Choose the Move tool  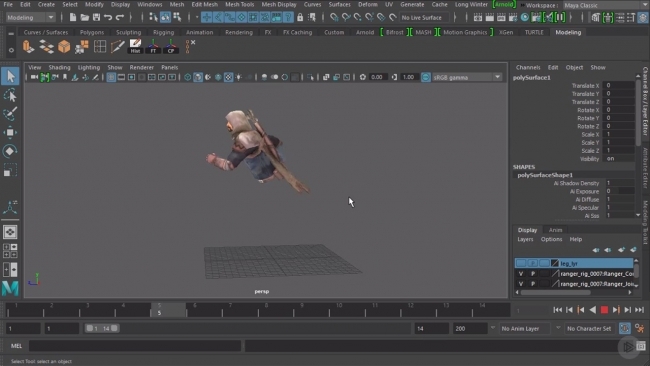click(10, 132)
